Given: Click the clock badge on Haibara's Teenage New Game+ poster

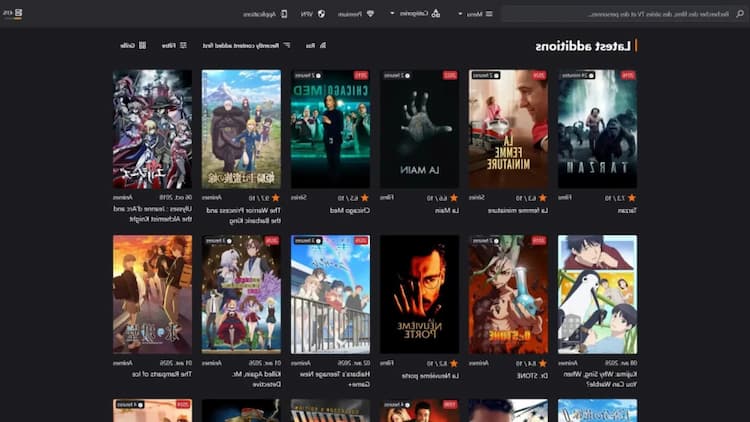Looking at the screenshot, I should coord(308,241).
